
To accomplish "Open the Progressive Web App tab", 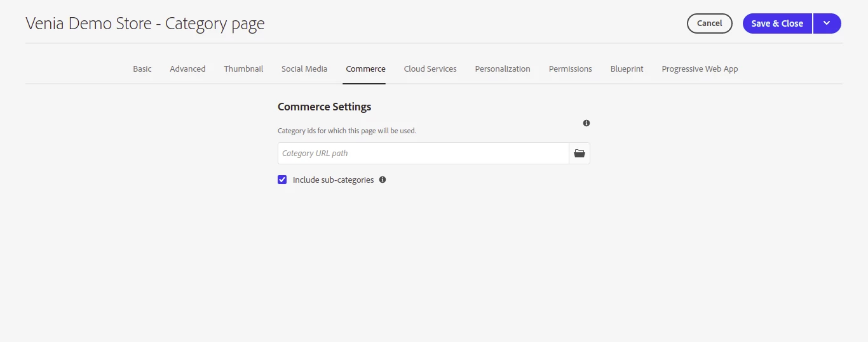I will 700,69.
